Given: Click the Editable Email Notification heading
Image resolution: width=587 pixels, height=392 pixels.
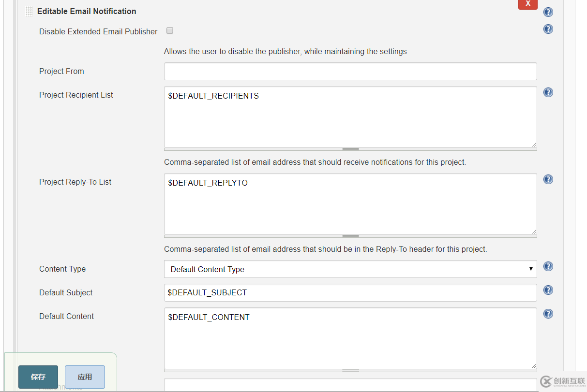Looking at the screenshot, I should (87, 11).
